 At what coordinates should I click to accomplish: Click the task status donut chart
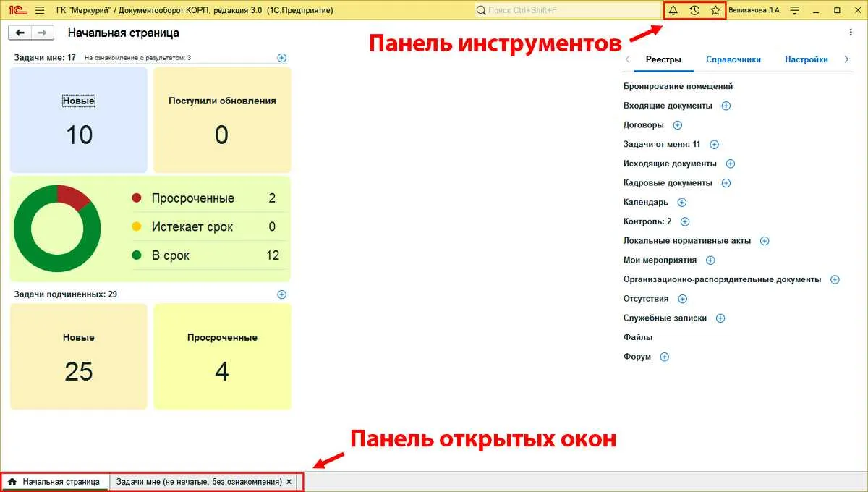pos(57,228)
